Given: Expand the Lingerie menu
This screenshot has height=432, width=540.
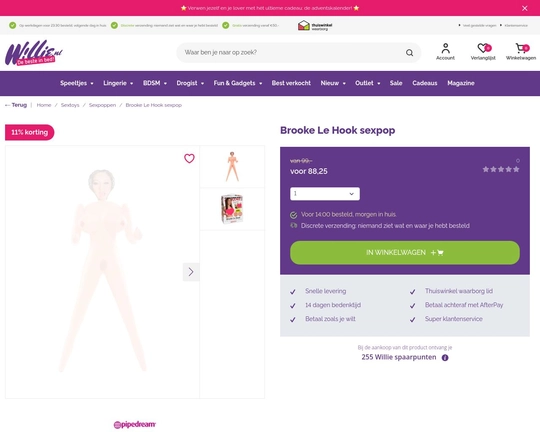Looking at the screenshot, I should [x=118, y=83].
